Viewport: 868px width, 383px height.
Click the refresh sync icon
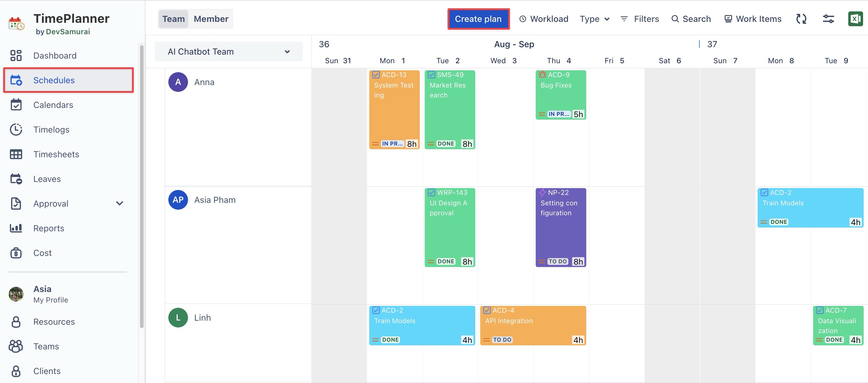(x=801, y=19)
